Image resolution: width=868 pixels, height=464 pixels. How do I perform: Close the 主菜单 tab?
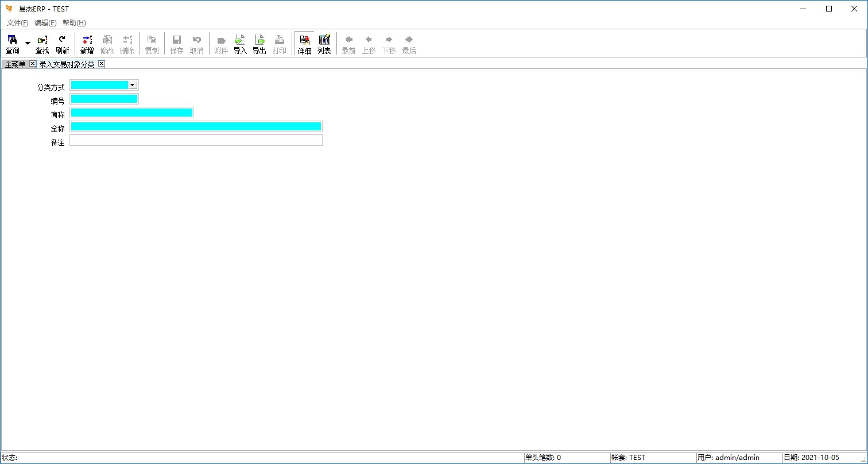(33, 64)
